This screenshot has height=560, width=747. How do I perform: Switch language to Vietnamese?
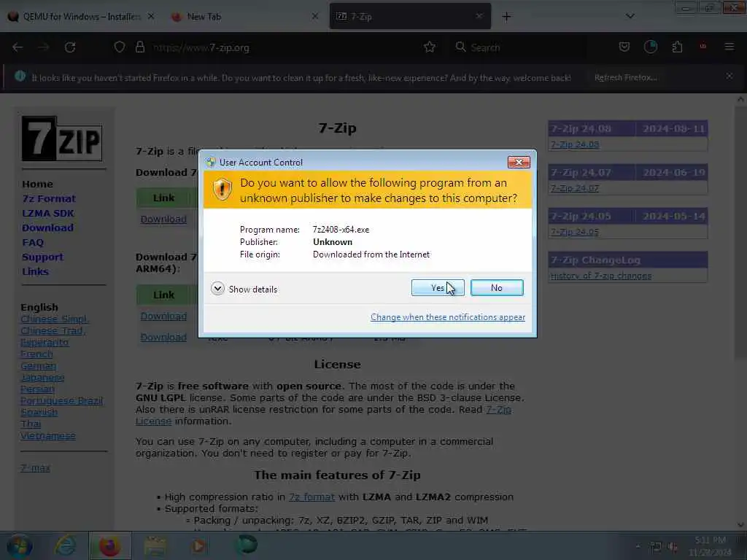pyautogui.click(x=47, y=436)
